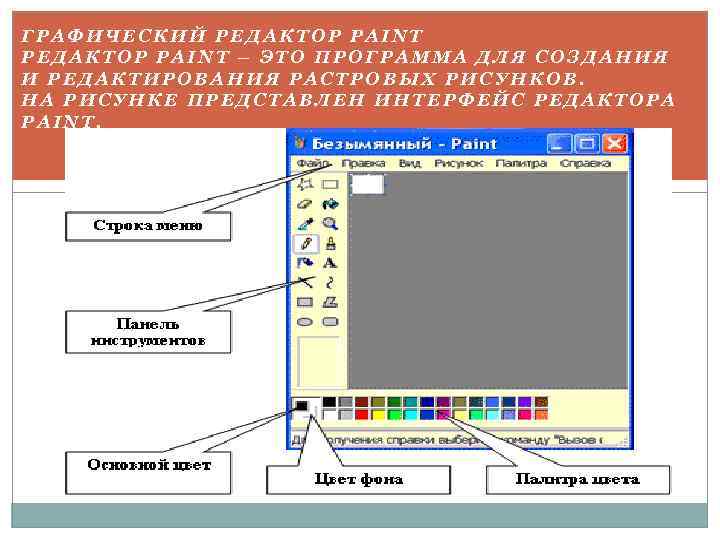Viewport: 720px width, 540px height.
Task: Pick the Eraser tool
Action: click(305, 204)
